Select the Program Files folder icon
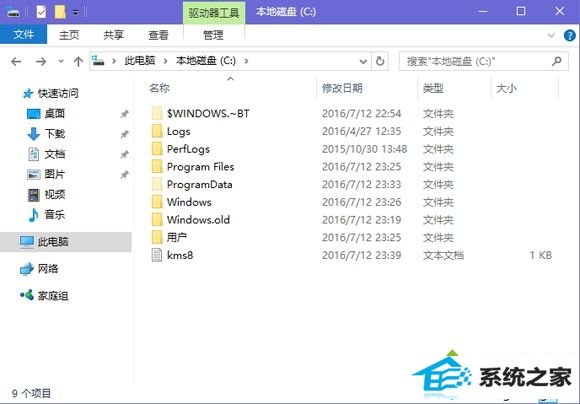 [x=157, y=166]
